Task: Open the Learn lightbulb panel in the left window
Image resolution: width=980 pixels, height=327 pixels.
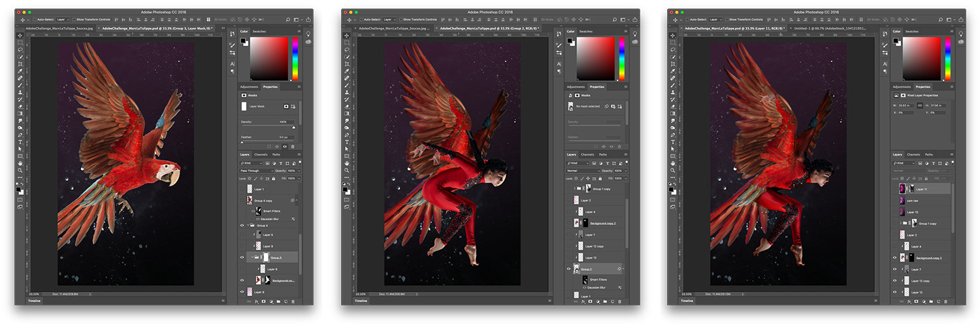Action: point(308,34)
